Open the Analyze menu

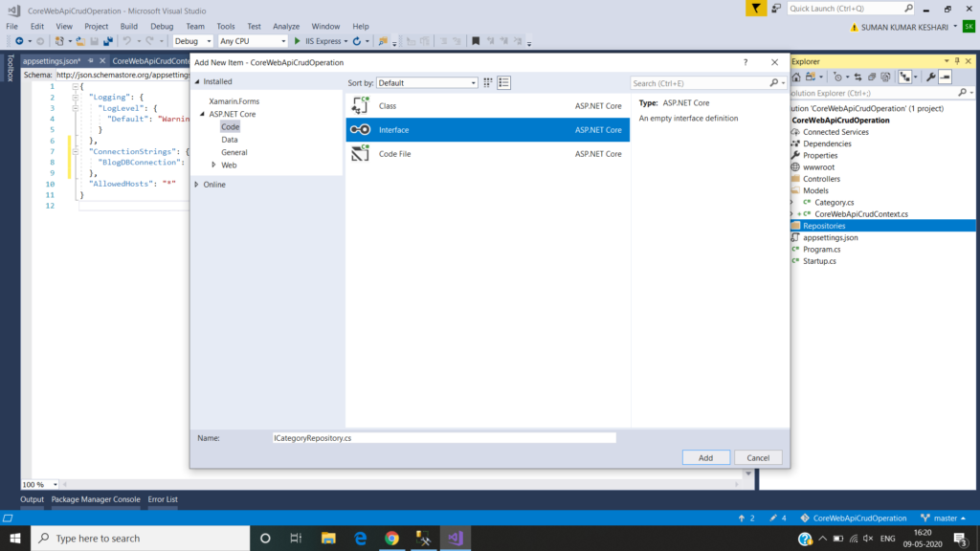tap(285, 26)
